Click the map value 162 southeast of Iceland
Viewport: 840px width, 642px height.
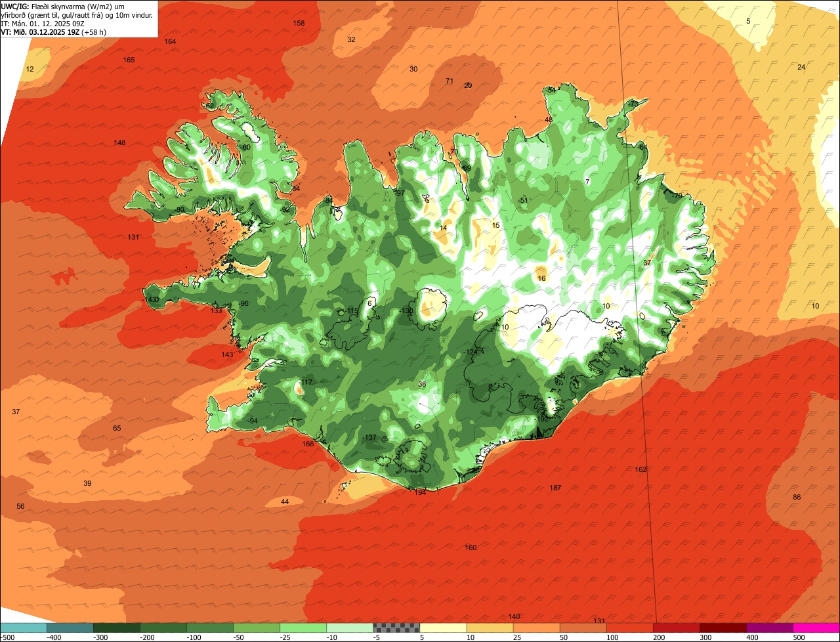(x=641, y=469)
